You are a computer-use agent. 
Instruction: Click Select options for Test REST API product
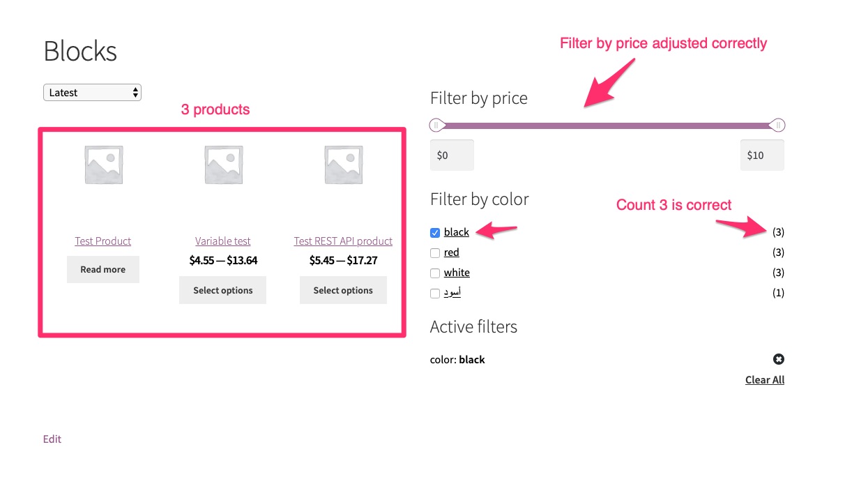[343, 290]
